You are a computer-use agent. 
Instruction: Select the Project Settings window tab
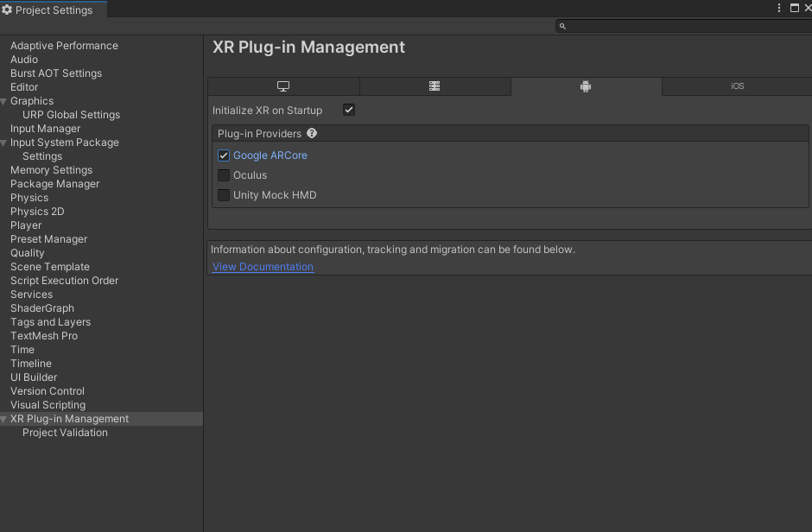(54, 10)
